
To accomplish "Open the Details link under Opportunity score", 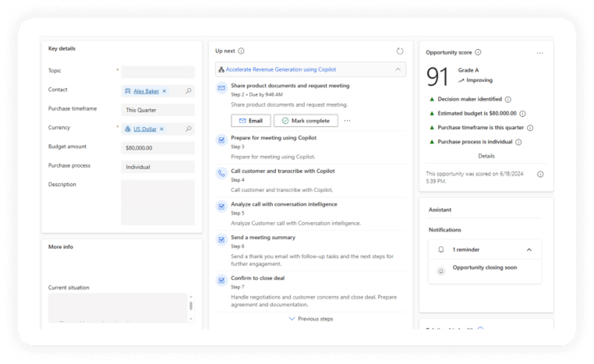I will pyautogui.click(x=486, y=156).
